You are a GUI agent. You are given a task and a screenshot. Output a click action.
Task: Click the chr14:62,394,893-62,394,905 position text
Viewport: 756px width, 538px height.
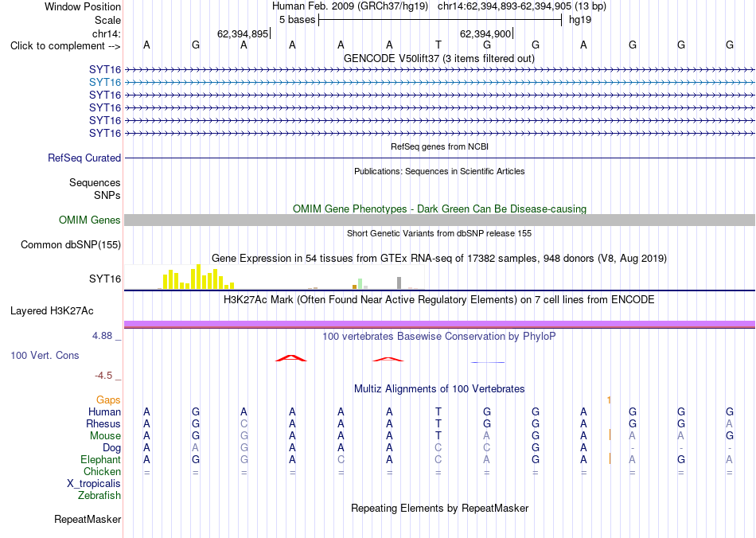pos(522,6)
